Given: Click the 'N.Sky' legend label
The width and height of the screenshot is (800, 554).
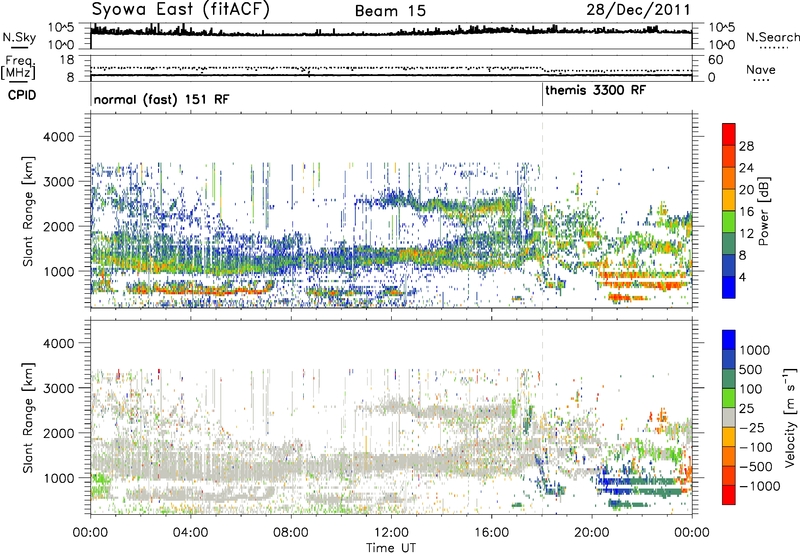Looking at the screenshot, I should pos(19,37).
